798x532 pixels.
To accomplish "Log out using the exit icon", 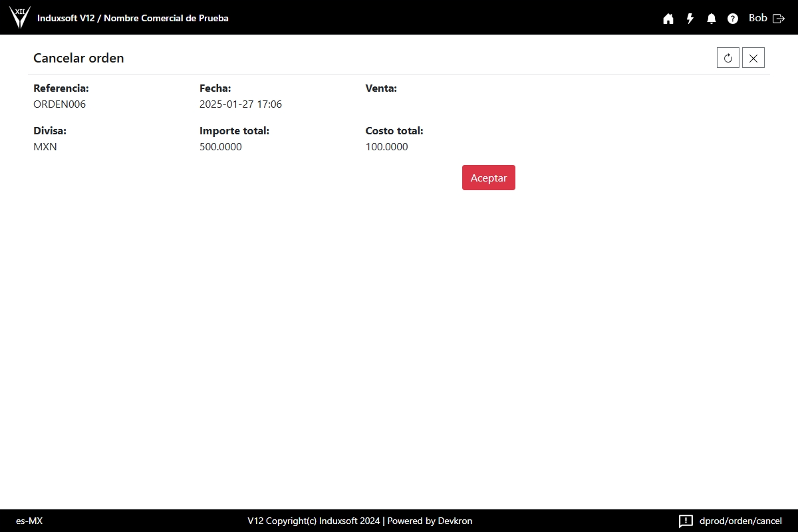I will click(x=779, y=19).
